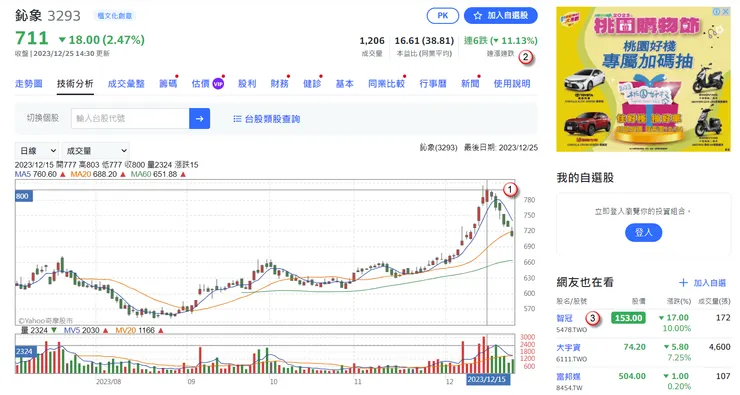The height and width of the screenshot is (395, 740).
Task: Open the 大宇資 stock link
Action: 569,347
